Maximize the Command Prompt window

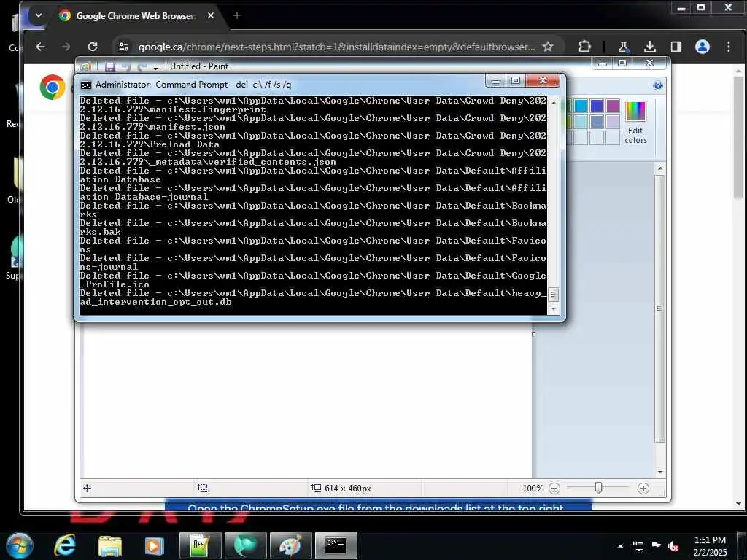tap(516, 81)
